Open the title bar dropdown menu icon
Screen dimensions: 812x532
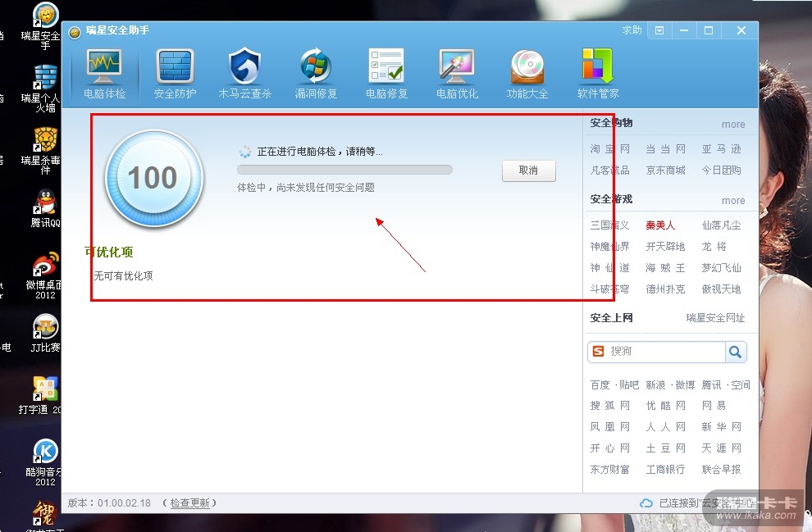[x=659, y=30]
